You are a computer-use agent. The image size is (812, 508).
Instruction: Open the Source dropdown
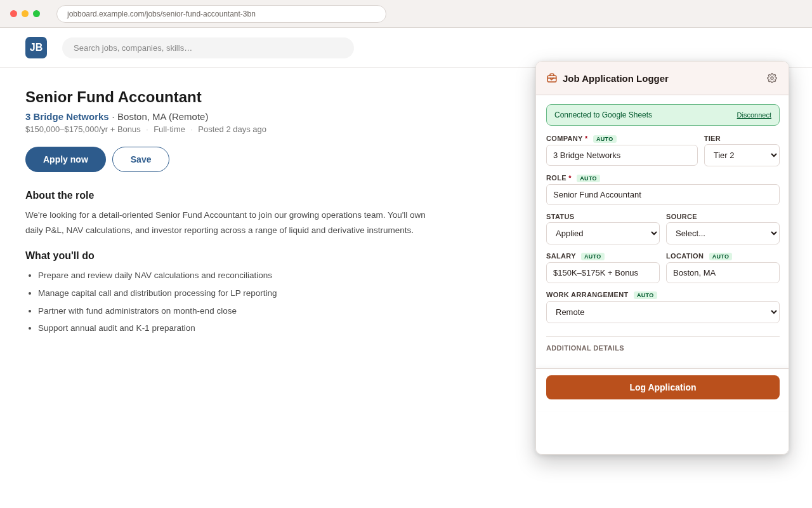pyautogui.click(x=723, y=233)
